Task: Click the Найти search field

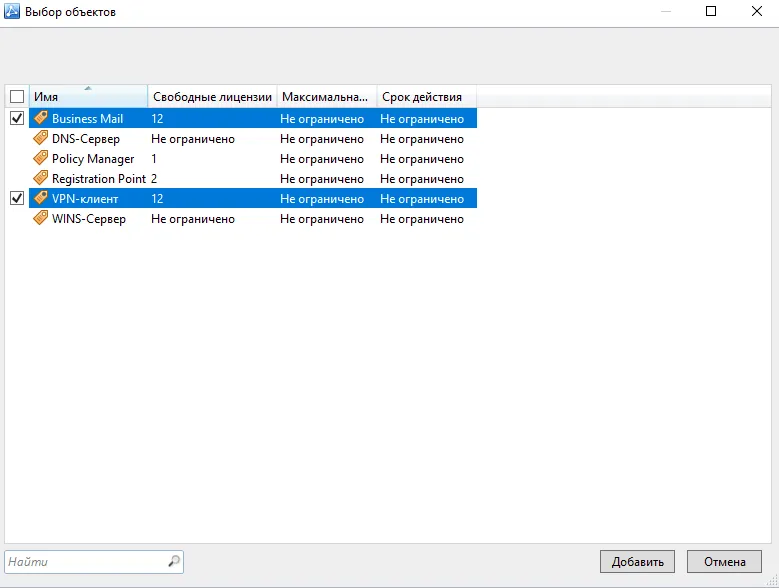Action: click(94, 562)
